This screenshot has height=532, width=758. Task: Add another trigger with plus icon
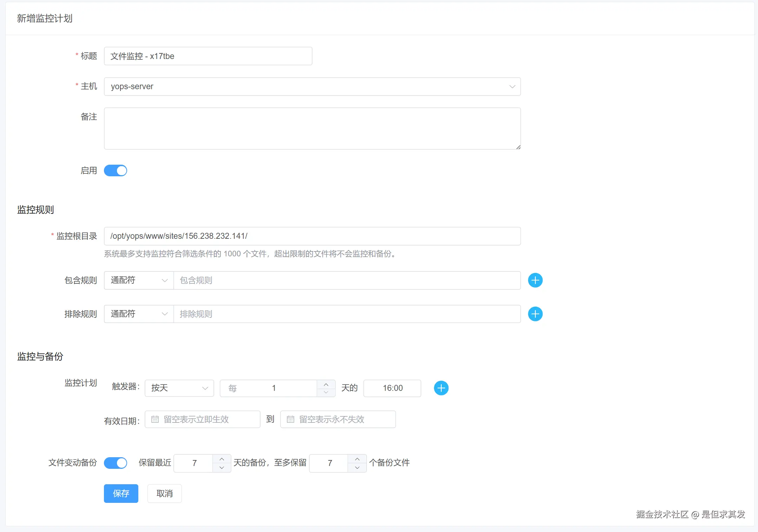tap(441, 388)
